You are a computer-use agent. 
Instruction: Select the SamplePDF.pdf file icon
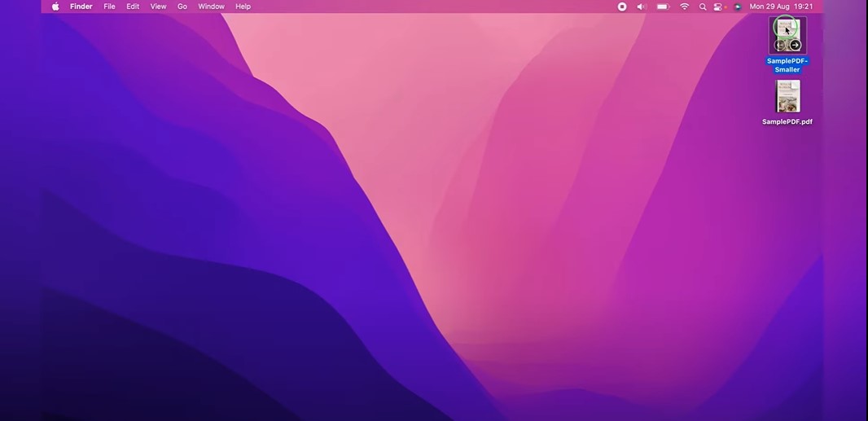[x=787, y=96]
